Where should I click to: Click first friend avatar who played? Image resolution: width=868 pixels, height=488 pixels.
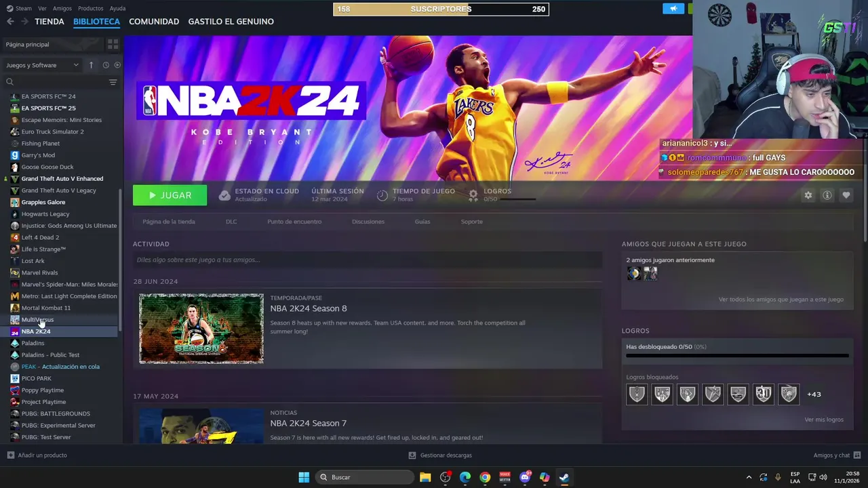633,273
